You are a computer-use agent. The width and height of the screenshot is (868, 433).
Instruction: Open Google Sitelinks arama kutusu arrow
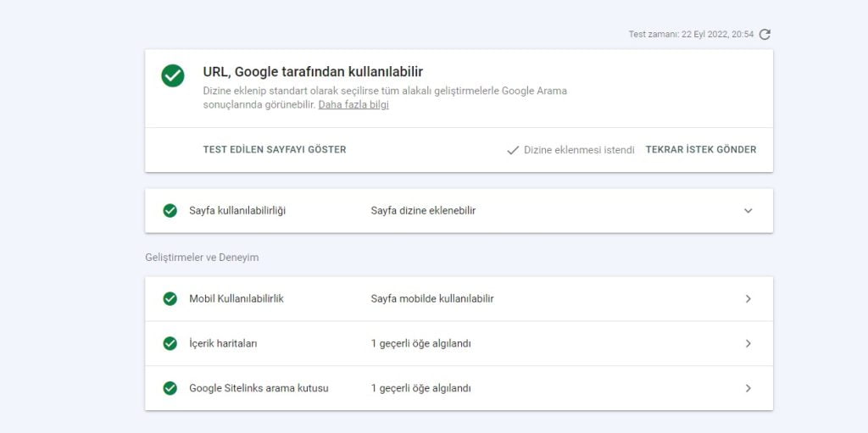click(748, 389)
